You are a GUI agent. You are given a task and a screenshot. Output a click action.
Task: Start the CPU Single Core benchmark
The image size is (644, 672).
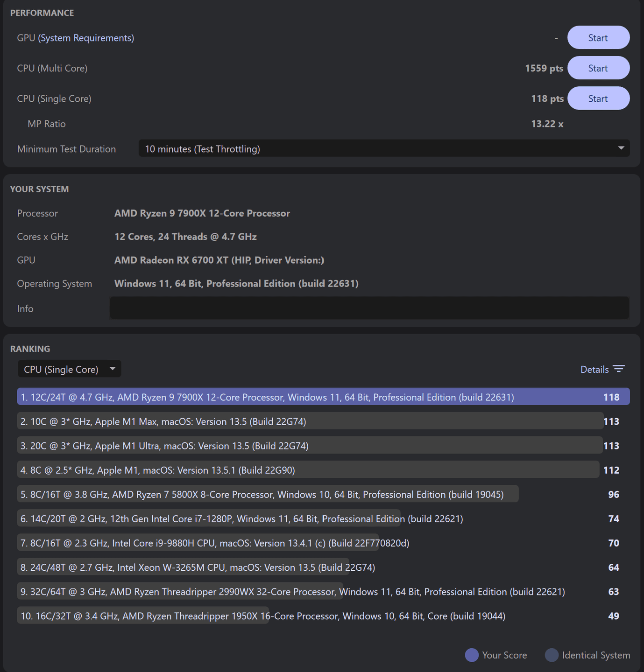point(598,98)
